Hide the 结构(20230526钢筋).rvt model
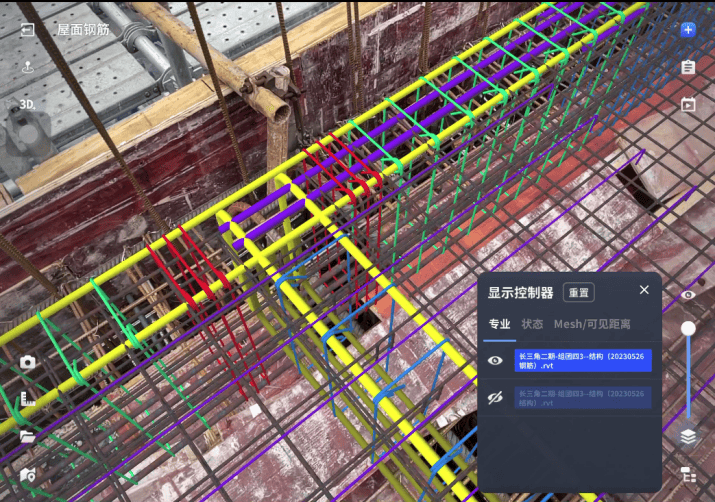Viewport: 715px width, 502px height. pyautogui.click(x=495, y=361)
